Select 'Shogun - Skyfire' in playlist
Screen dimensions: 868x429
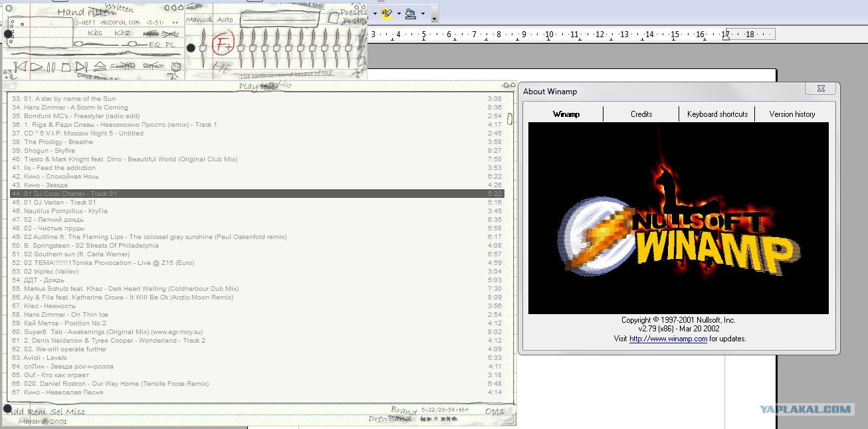(257, 151)
